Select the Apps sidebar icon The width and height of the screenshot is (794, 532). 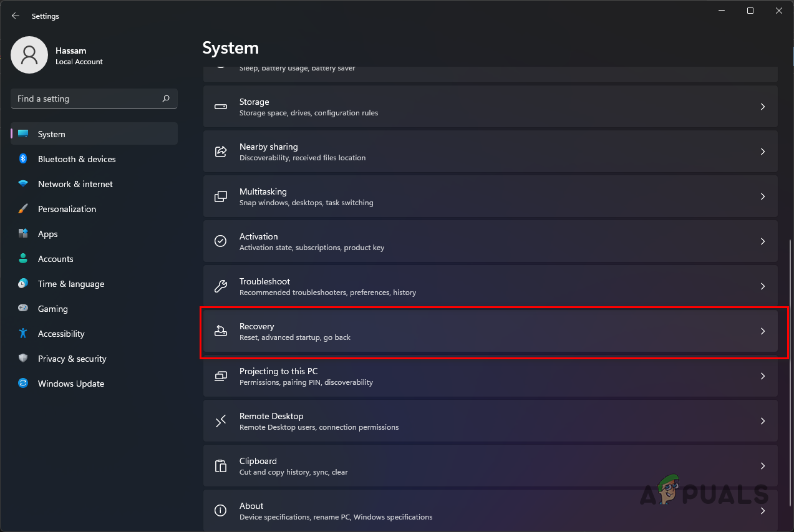tap(23, 234)
